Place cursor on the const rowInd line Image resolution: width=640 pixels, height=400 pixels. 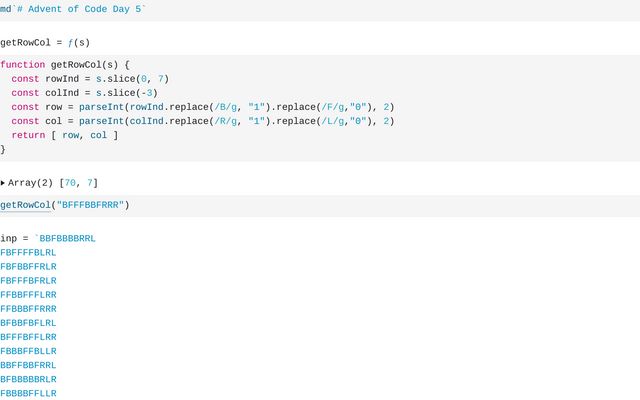pos(92,78)
